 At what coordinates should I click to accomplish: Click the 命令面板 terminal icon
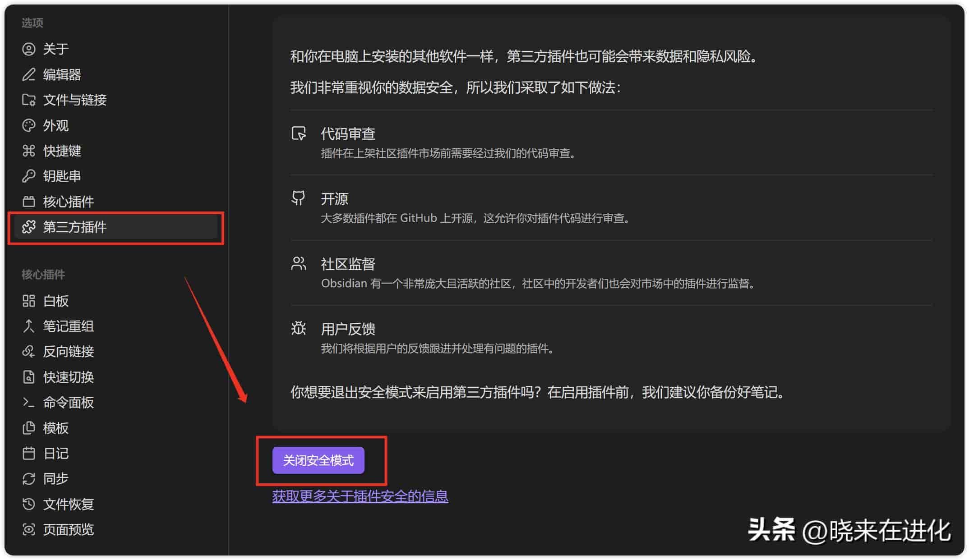point(29,402)
